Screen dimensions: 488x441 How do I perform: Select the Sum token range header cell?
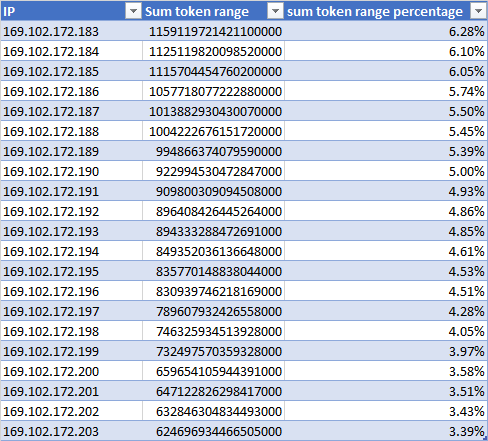coord(213,11)
